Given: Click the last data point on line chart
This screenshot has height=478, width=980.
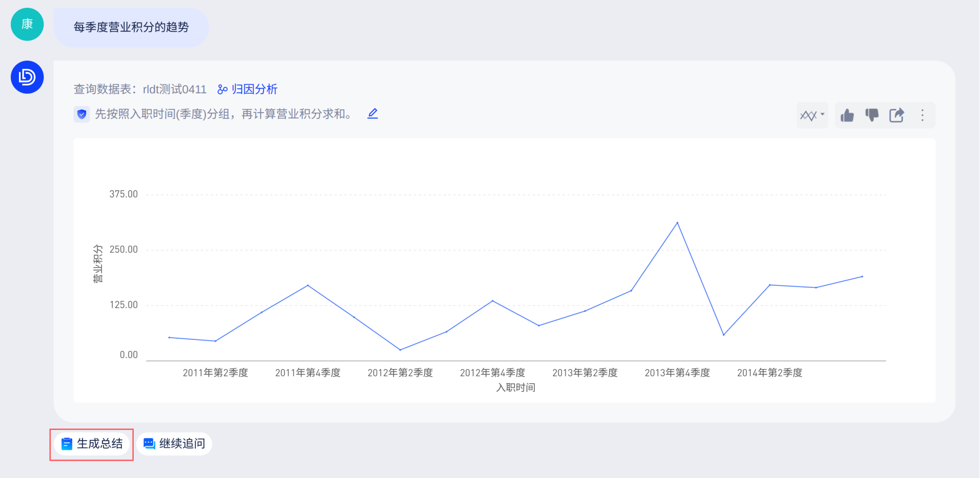Looking at the screenshot, I should 862,276.
